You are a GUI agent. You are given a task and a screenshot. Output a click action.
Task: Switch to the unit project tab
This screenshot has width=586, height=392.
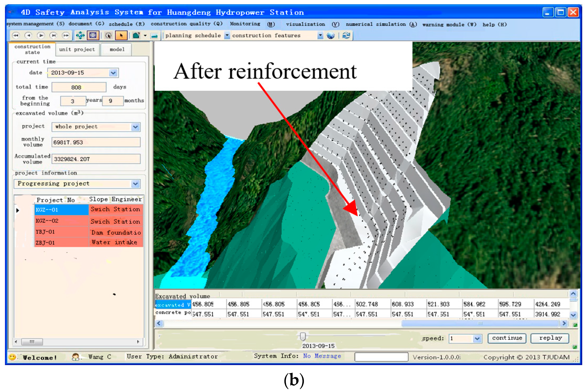[x=77, y=49]
